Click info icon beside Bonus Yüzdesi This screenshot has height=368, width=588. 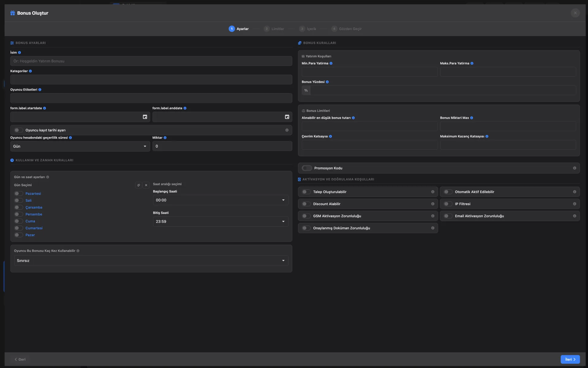tap(327, 82)
